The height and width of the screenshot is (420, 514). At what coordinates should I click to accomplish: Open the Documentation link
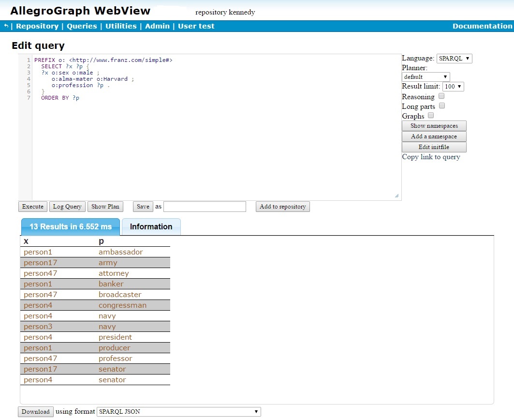(x=482, y=26)
